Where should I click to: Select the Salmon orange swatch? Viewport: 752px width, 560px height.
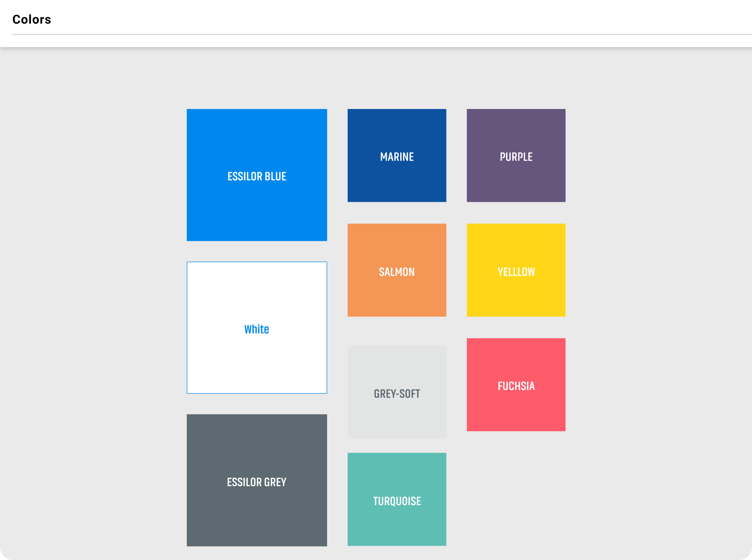[396, 295]
